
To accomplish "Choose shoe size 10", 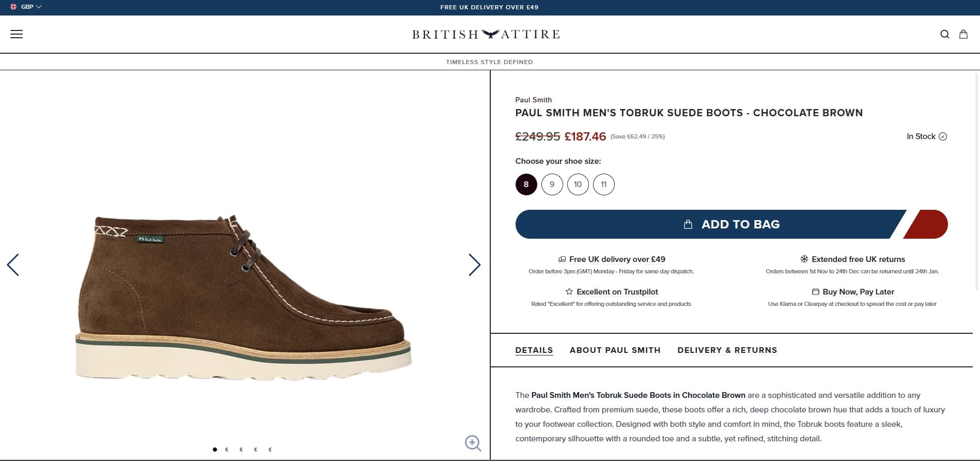I will [578, 184].
